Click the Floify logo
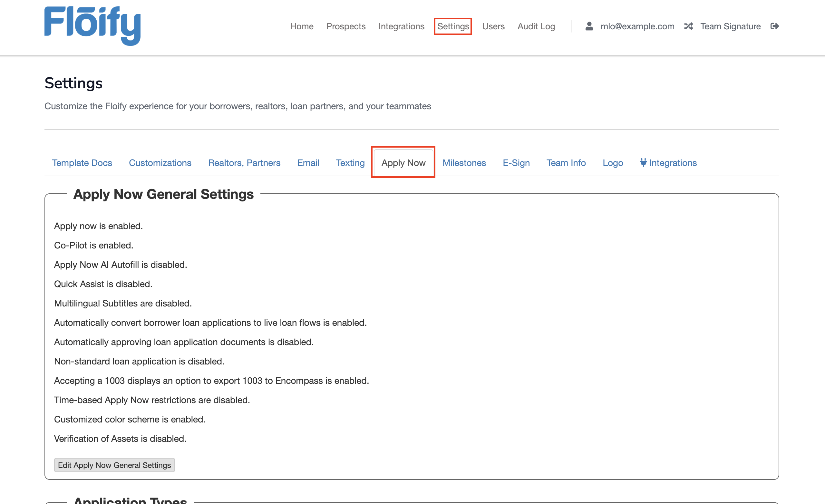The height and width of the screenshot is (504, 825). point(92,26)
